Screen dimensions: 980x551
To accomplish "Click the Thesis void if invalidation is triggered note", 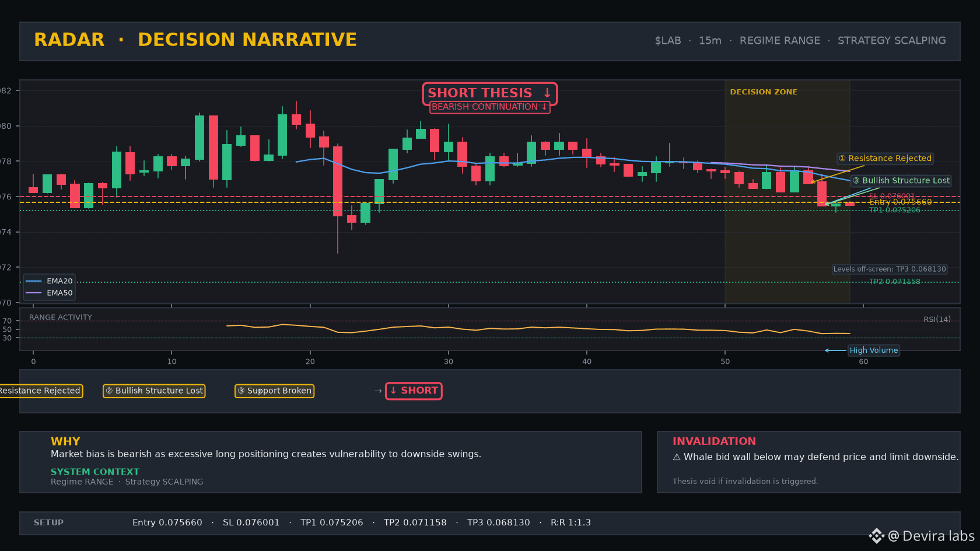I will 745,482.
